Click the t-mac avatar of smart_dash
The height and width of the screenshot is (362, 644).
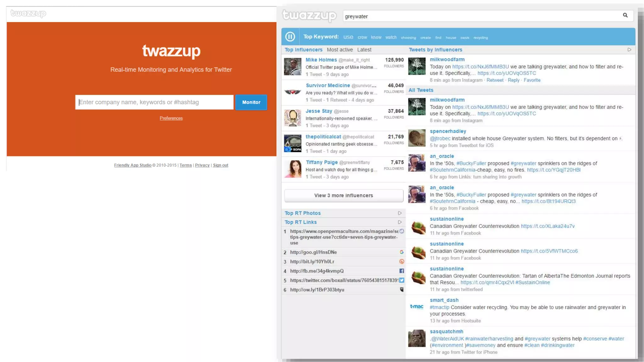pos(417,307)
